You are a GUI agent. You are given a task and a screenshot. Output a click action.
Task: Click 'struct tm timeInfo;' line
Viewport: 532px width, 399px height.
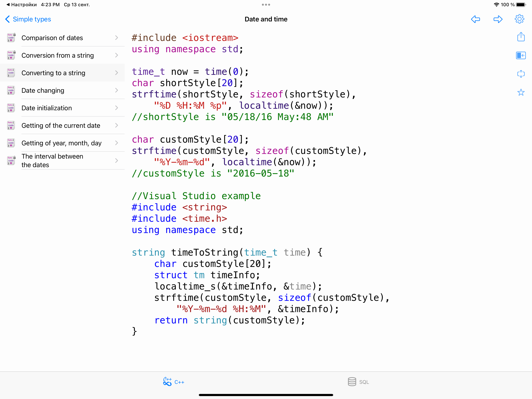point(207,275)
